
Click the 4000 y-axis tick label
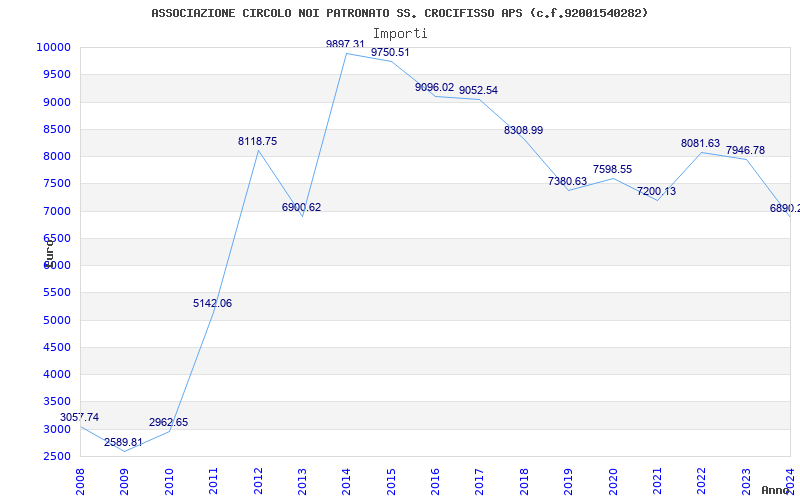coord(56,374)
